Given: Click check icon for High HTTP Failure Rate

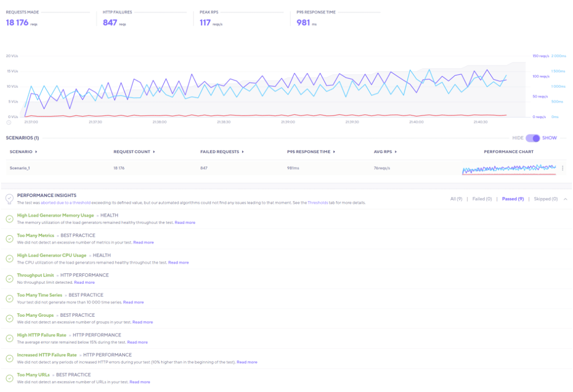Looking at the screenshot, I should [9, 338].
